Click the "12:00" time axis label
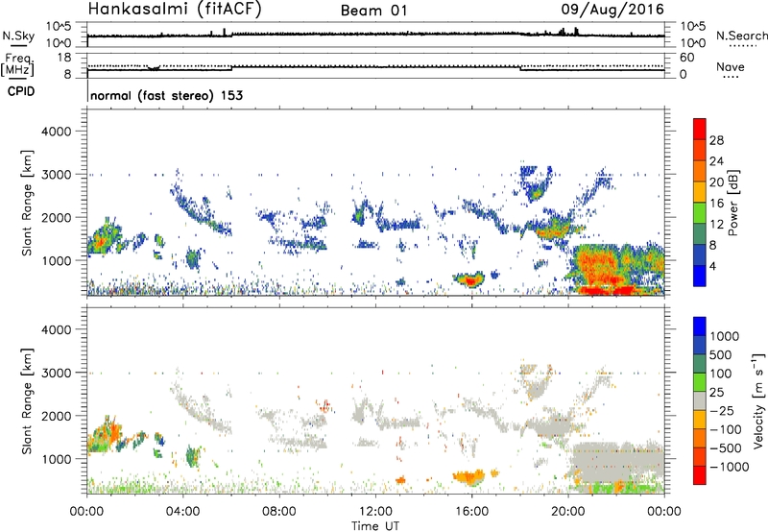This screenshot has height=532, width=768. click(x=375, y=512)
